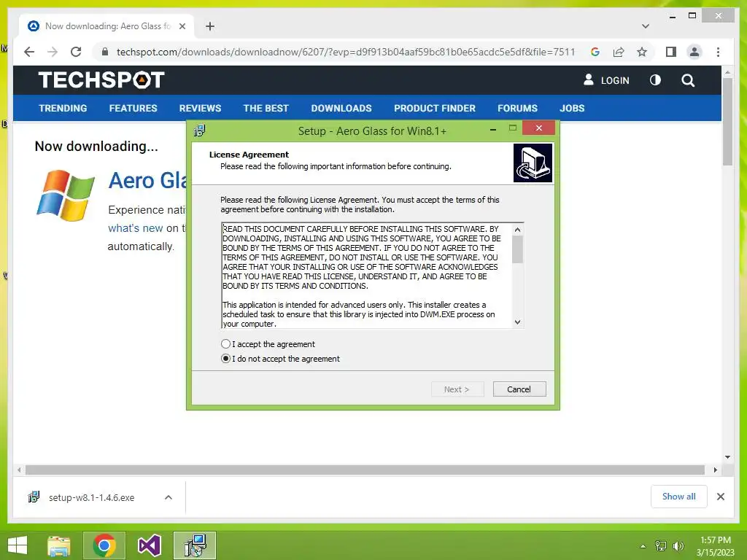Click the page horizontal scrollbar
The height and width of the screenshot is (560, 747).
pos(365,470)
